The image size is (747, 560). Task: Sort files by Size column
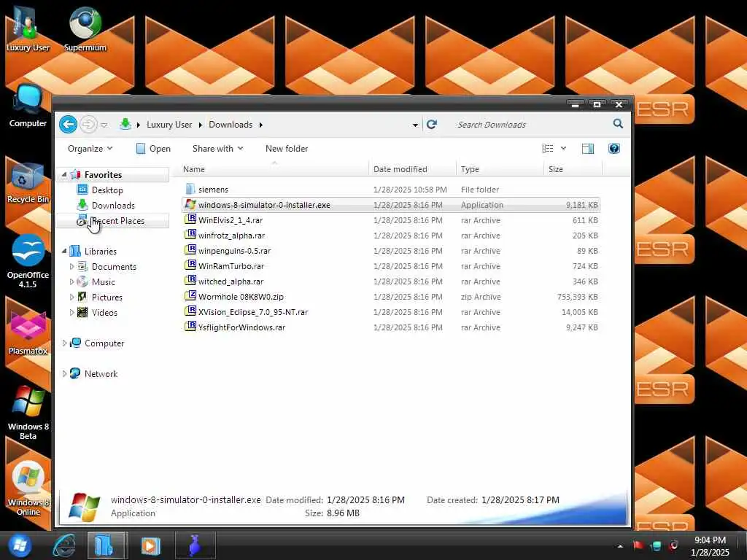tap(573, 169)
